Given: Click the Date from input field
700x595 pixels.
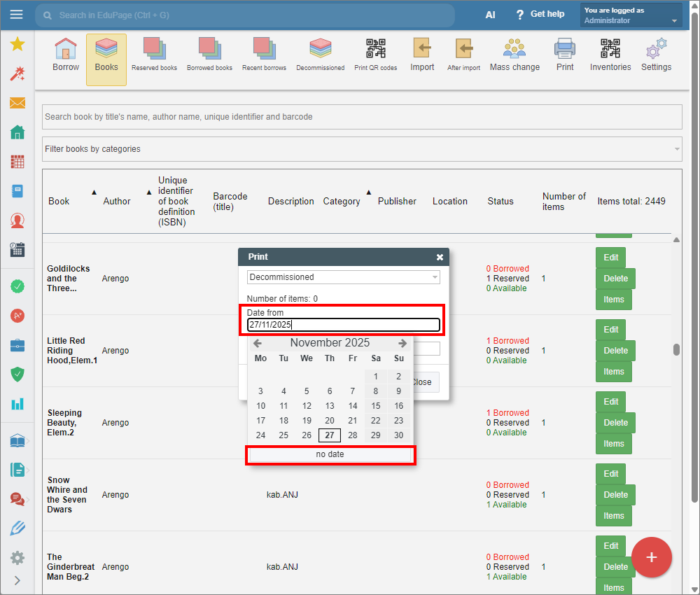Looking at the screenshot, I should coord(344,325).
